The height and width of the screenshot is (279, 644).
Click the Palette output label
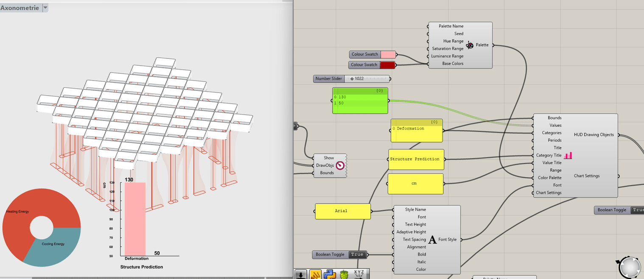482,45
